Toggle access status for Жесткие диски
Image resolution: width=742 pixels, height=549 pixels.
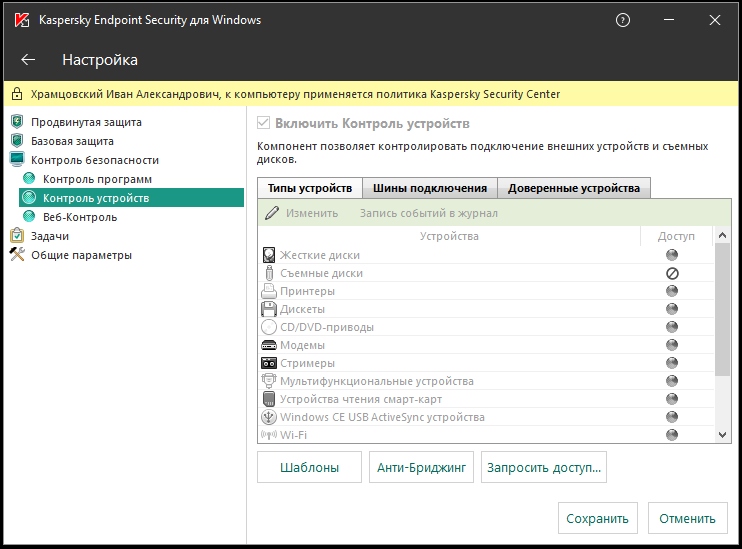[x=672, y=255]
